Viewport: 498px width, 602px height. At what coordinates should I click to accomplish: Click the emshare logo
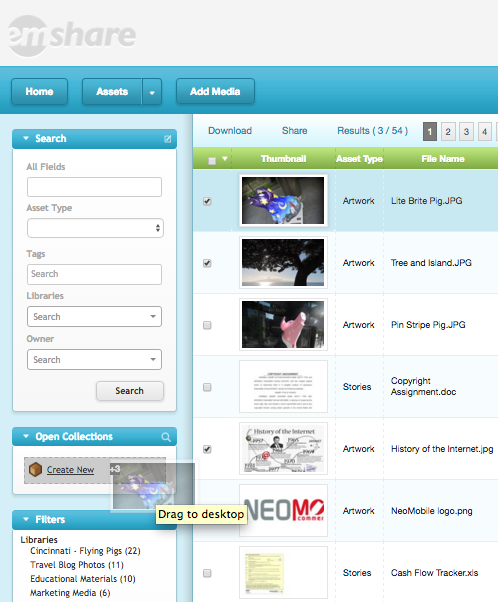point(72,36)
